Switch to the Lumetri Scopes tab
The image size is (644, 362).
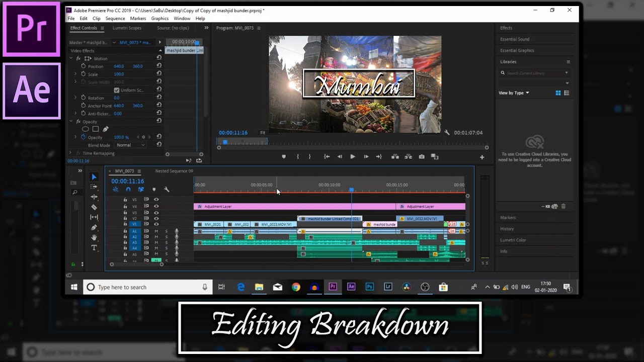(x=127, y=28)
